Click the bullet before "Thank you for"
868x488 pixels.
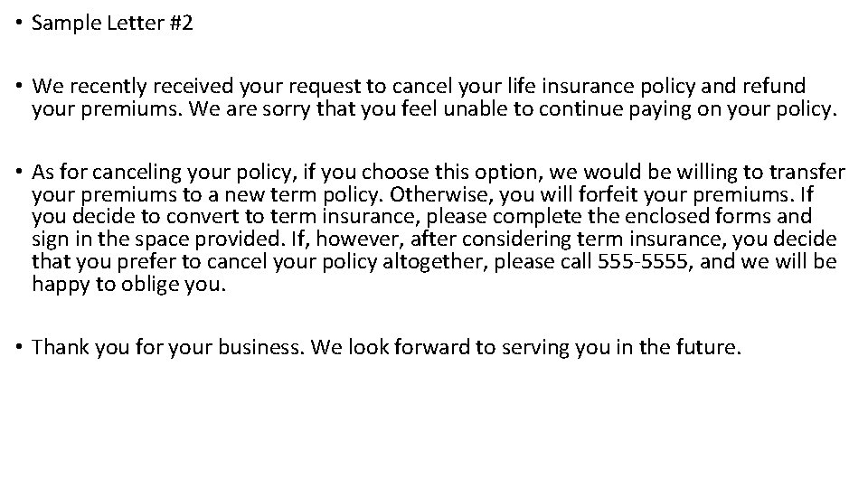[19, 347]
